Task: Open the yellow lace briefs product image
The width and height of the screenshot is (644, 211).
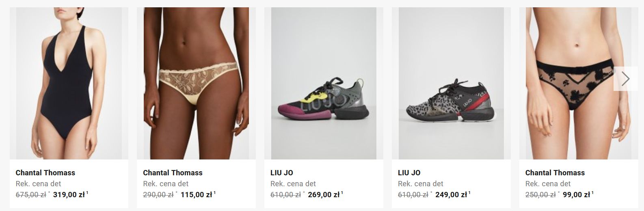Action: (x=196, y=83)
